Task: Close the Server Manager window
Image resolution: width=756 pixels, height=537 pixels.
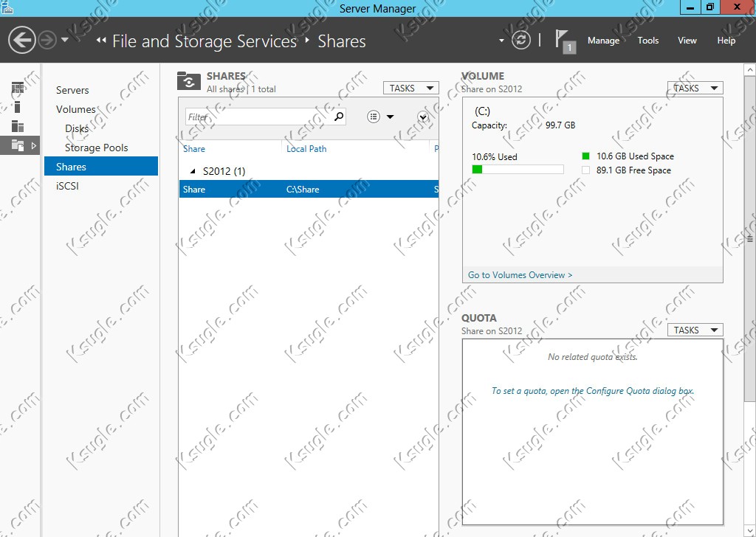Action: [738, 7]
